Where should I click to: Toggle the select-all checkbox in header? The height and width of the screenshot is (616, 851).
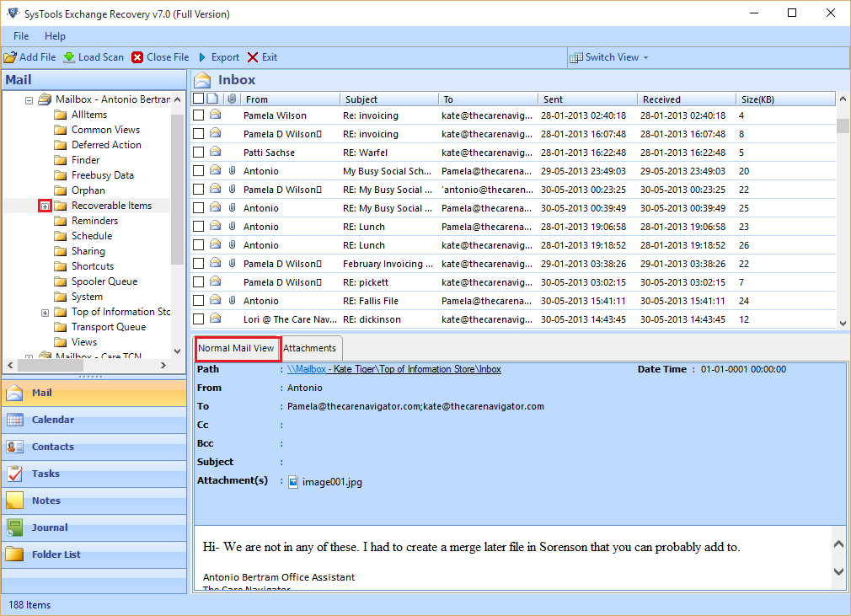(x=198, y=99)
